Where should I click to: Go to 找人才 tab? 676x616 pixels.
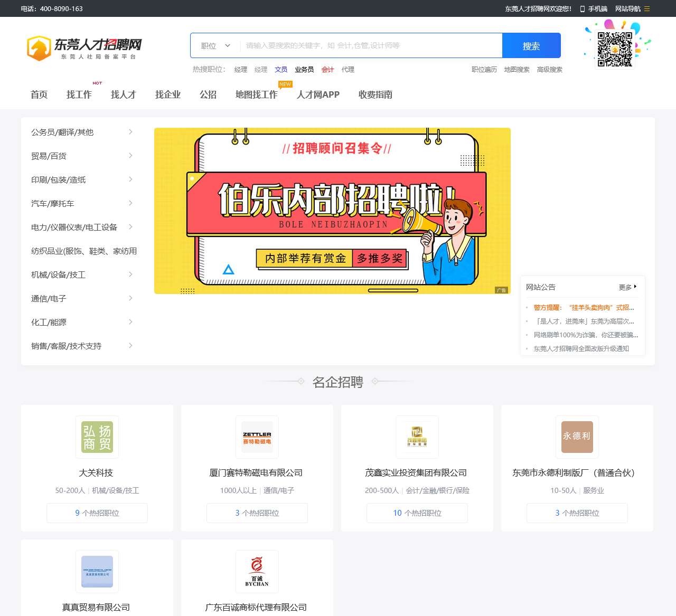[x=124, y=94]
